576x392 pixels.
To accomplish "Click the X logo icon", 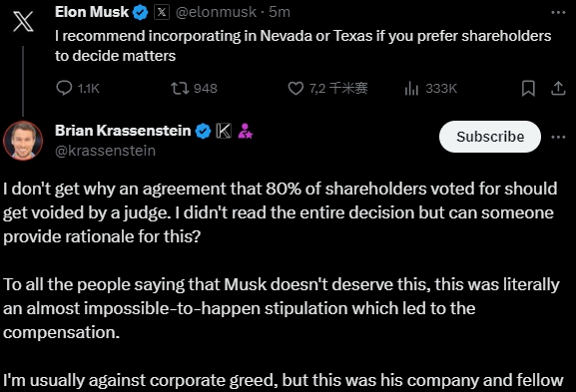I will [x=23, y=21].
